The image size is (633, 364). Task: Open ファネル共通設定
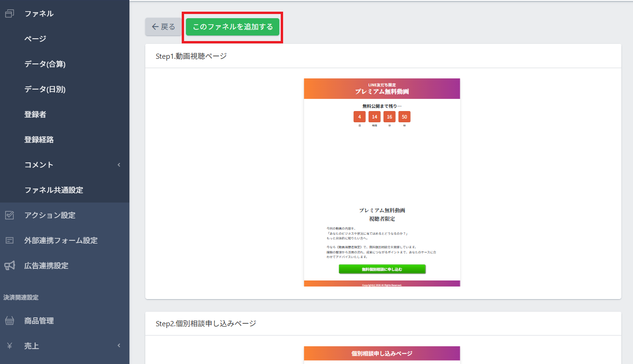click(54, 190)
